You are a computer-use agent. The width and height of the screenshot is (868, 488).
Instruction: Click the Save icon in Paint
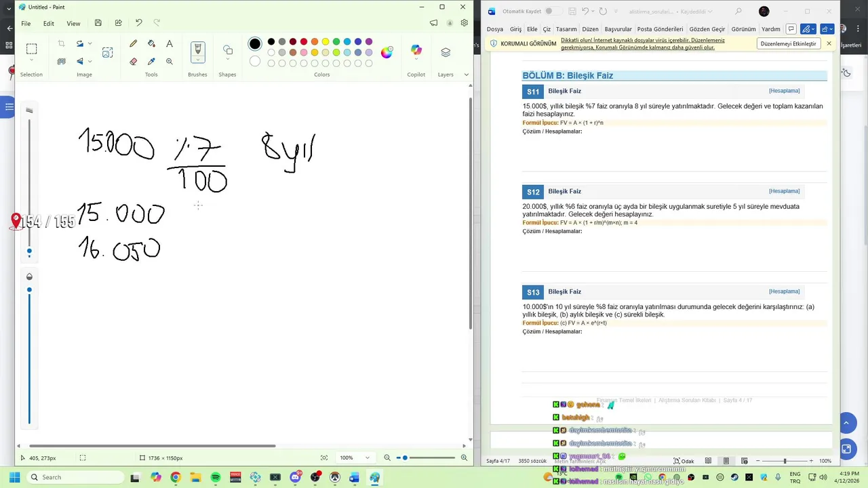click(98, 23)
